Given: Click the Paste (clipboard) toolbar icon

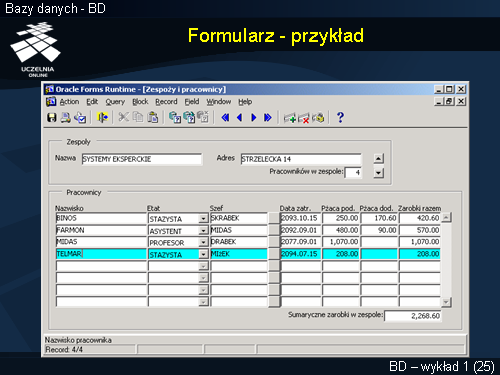Looking at the screenshot, I should (x=153, y=117).
